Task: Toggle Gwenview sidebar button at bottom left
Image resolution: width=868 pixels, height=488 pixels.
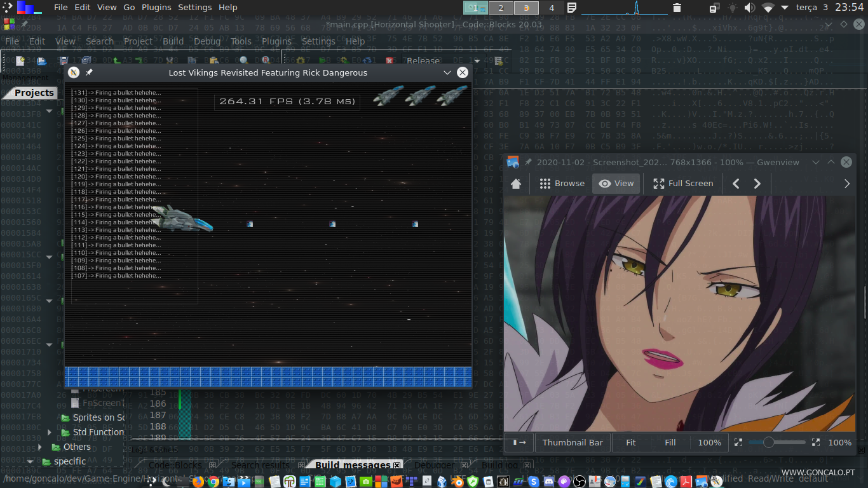Action: 519,442
